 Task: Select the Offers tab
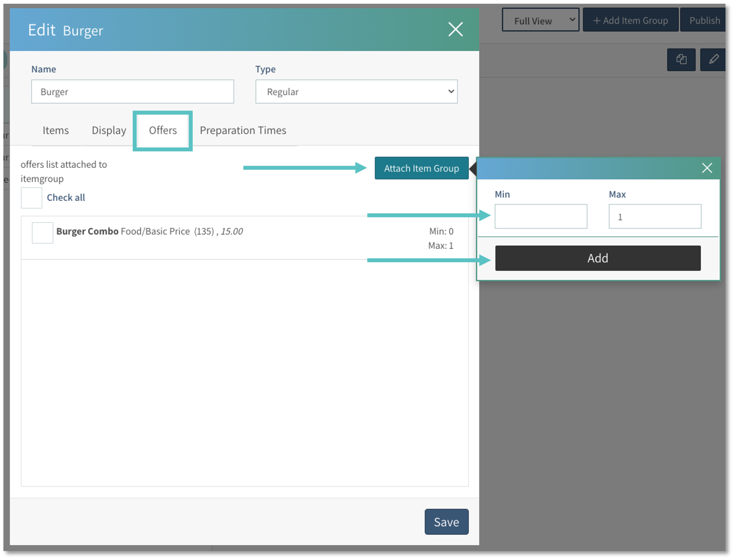(x=162, y=130)
